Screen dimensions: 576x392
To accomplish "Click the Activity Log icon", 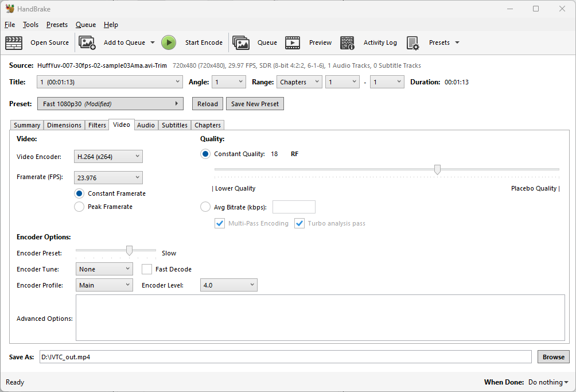I will pyautogui.click(x=347, y=42).
